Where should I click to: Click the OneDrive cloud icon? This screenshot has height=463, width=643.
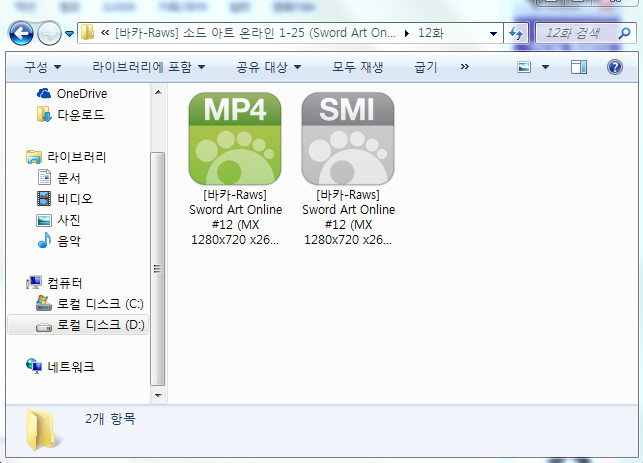(x=44, y=94)
